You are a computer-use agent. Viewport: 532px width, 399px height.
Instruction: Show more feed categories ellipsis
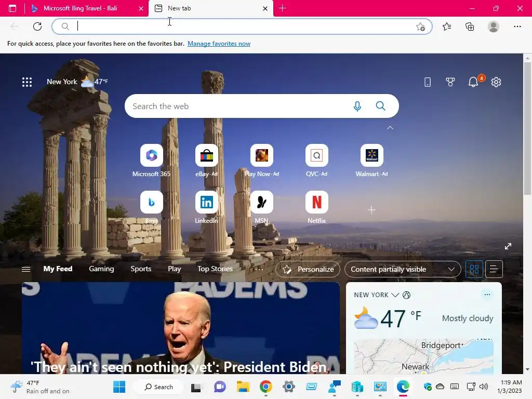point(259,270)
